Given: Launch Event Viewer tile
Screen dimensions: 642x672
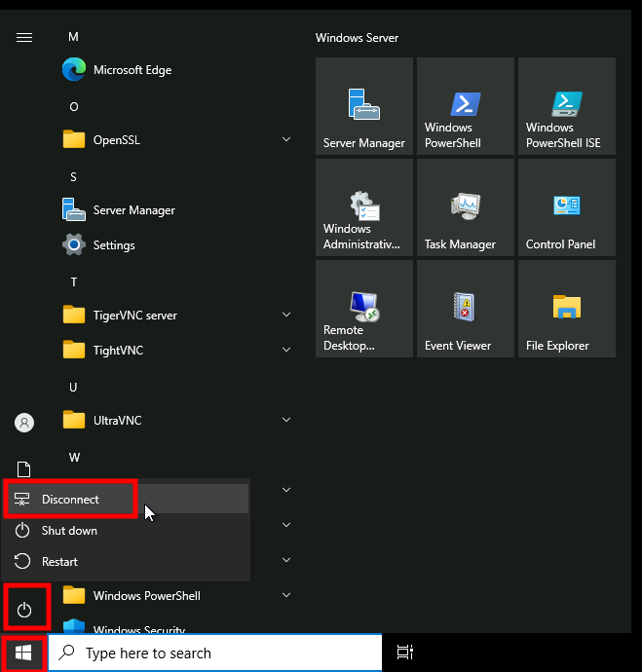Looking at the screenshot, I should click(465, 309).
